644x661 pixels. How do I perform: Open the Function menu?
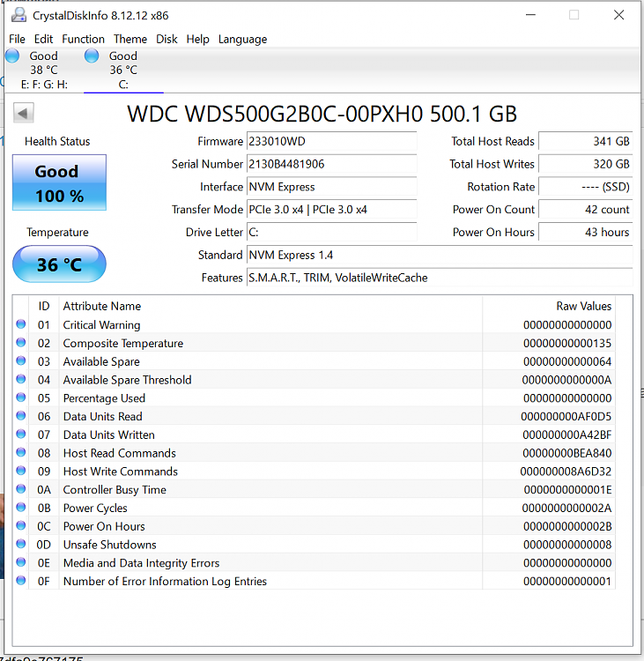(83, 39)
